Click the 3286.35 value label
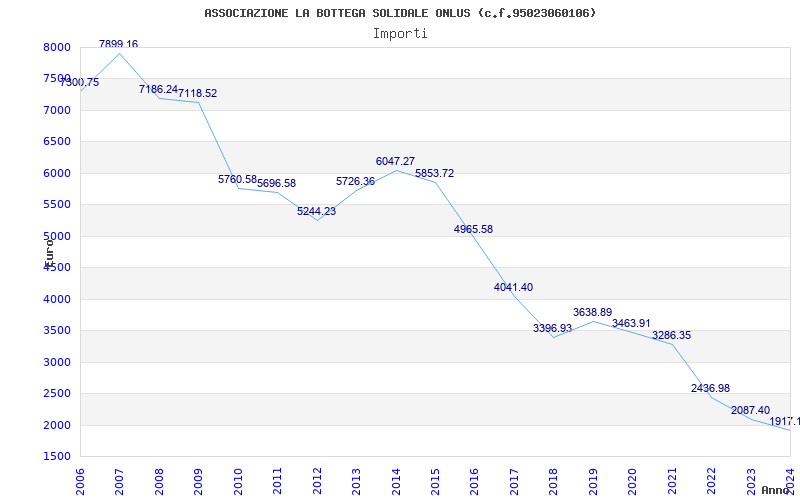This screenshot has height=500, width=800. point(671,336)
